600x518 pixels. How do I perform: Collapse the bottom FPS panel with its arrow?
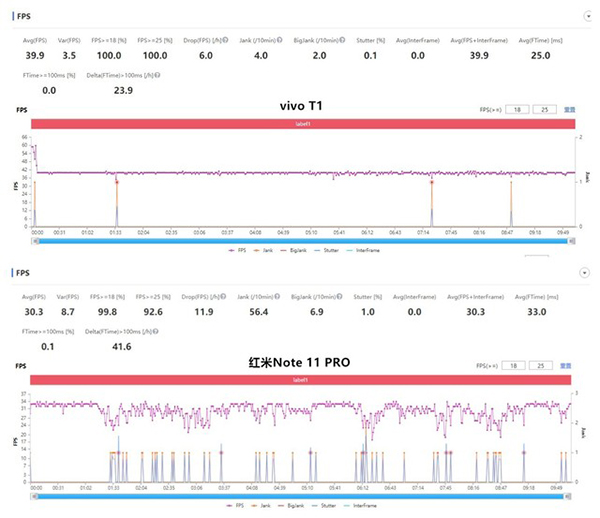(584, 272)
